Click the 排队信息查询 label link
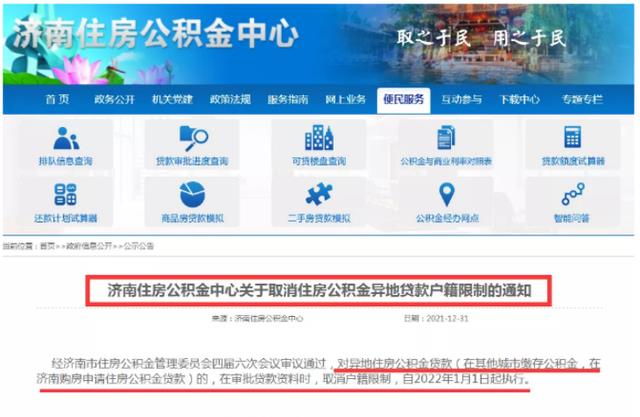 pyautogui.click(x=66, y=161)
